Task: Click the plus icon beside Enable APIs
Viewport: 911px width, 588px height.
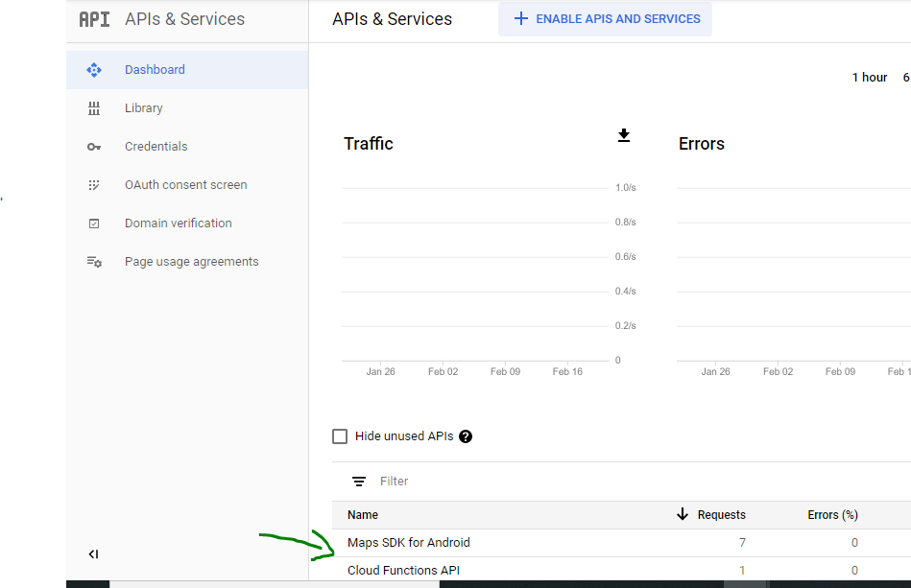Action: [521, 18]
